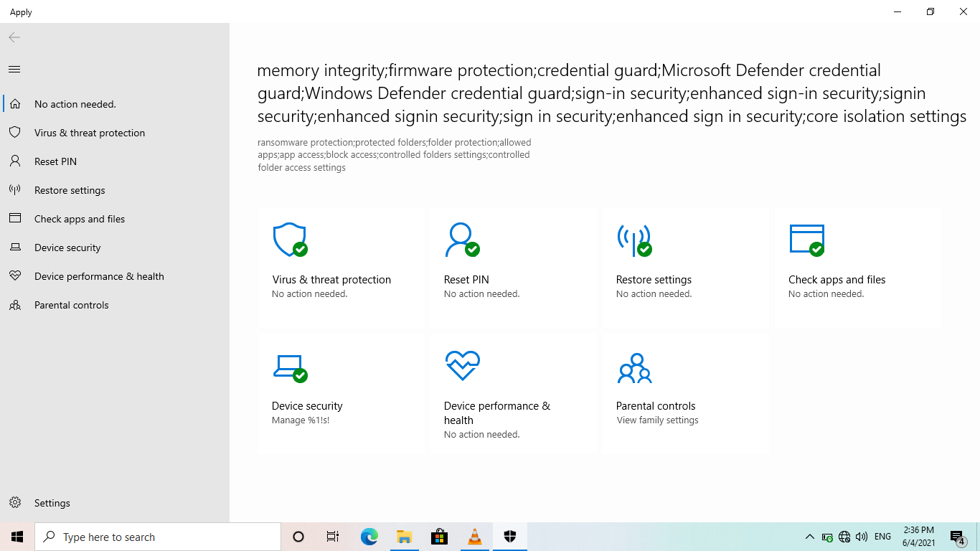Open the Restore settings tile
980x551 pixels.
click(x=684, y=265)
